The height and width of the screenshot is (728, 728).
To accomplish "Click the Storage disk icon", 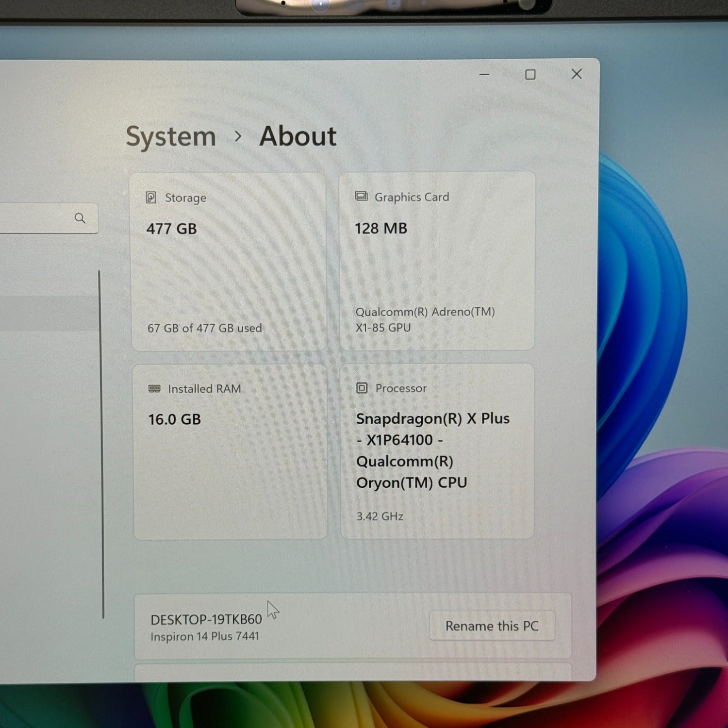I will click(x=151, y=198).
